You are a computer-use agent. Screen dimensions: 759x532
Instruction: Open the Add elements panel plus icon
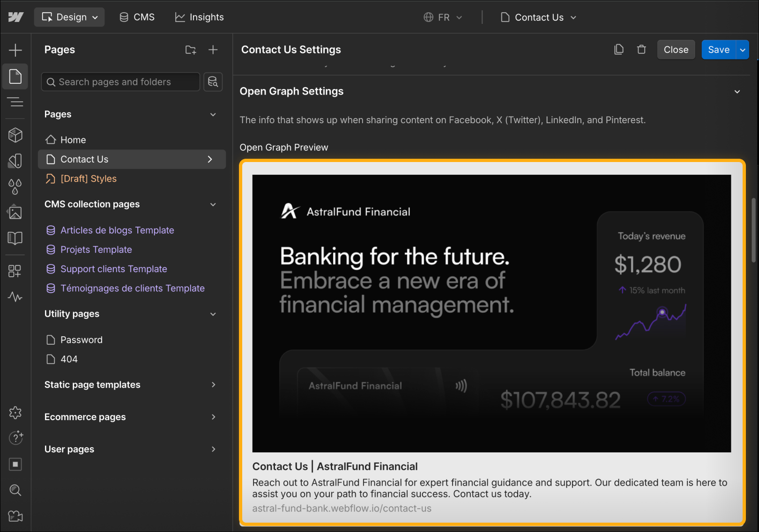point(15,50)
